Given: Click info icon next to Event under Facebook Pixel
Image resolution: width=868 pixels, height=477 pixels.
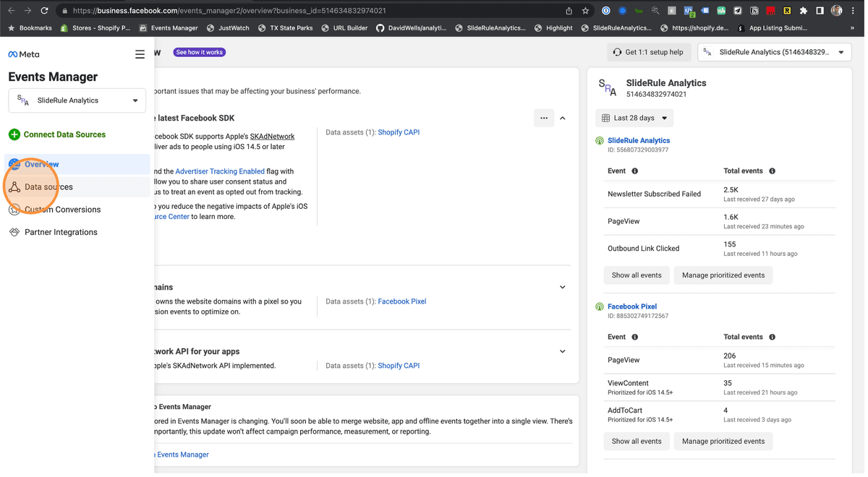Looking at the screenshot, I should [635, 337].
